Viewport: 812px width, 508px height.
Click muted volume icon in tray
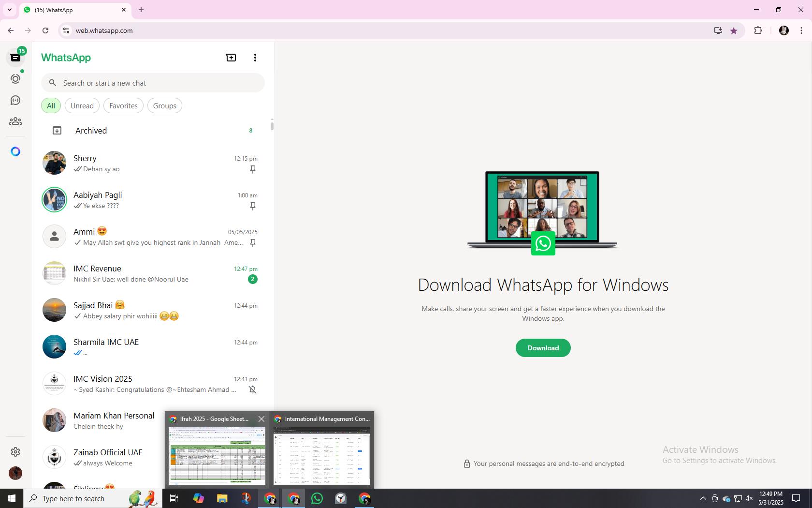pos(749,498)
